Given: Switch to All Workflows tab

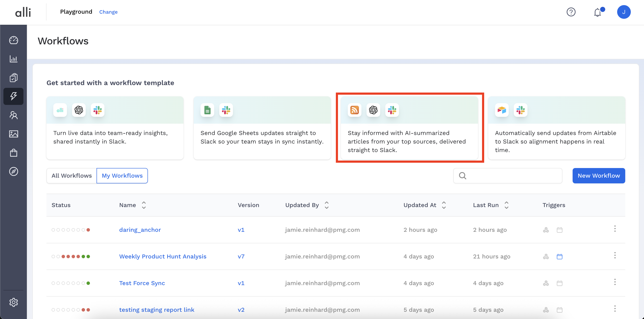Looking at the screenshot, I should click(72, 176).
